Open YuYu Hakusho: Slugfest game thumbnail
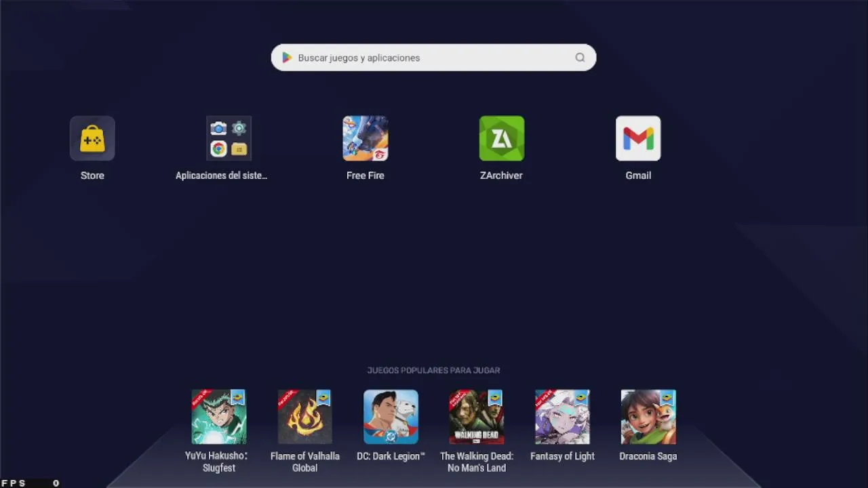 point(219,417)
